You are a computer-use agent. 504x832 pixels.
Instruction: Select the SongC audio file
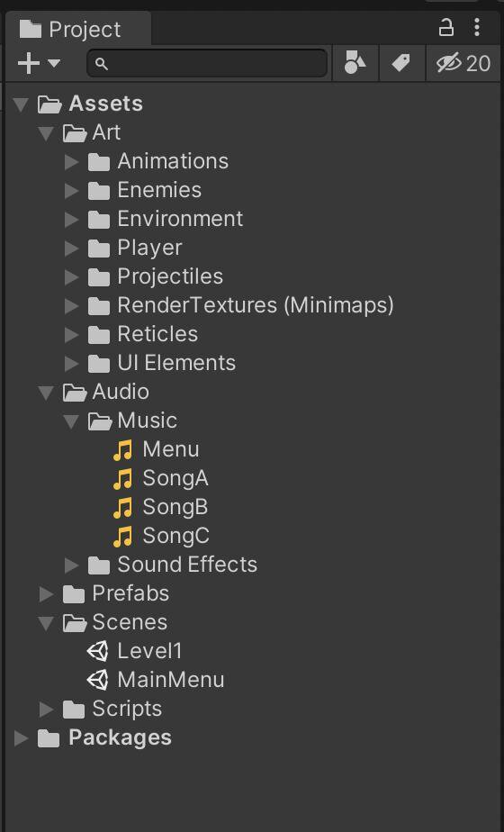[x=161, y=537]
